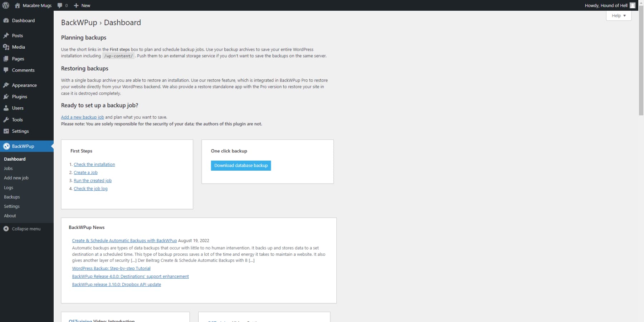Open the Help dropdown
This screenshot has width=644, height=322.
[x=619, y=15]
